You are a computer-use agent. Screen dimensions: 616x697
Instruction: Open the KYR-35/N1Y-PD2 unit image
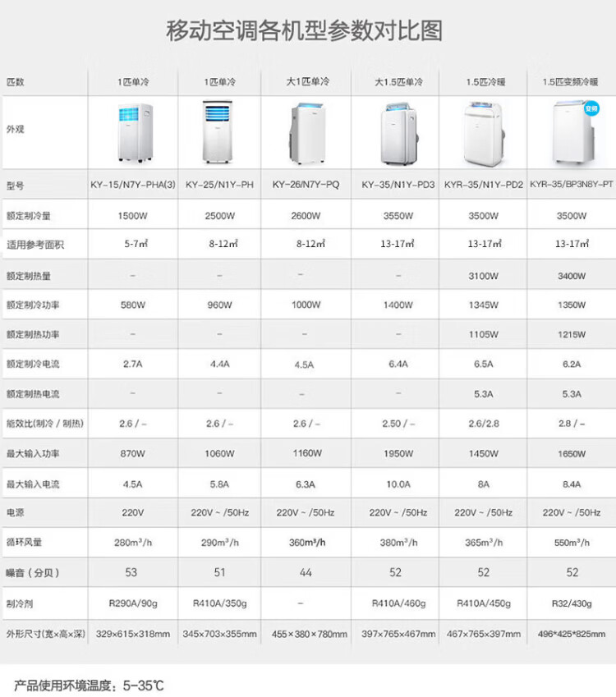pyautogui.click(x=484, y=133)
